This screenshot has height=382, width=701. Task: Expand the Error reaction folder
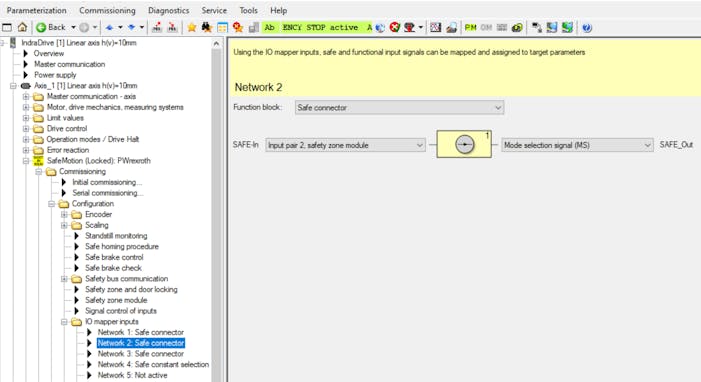[x=26, y=150]
